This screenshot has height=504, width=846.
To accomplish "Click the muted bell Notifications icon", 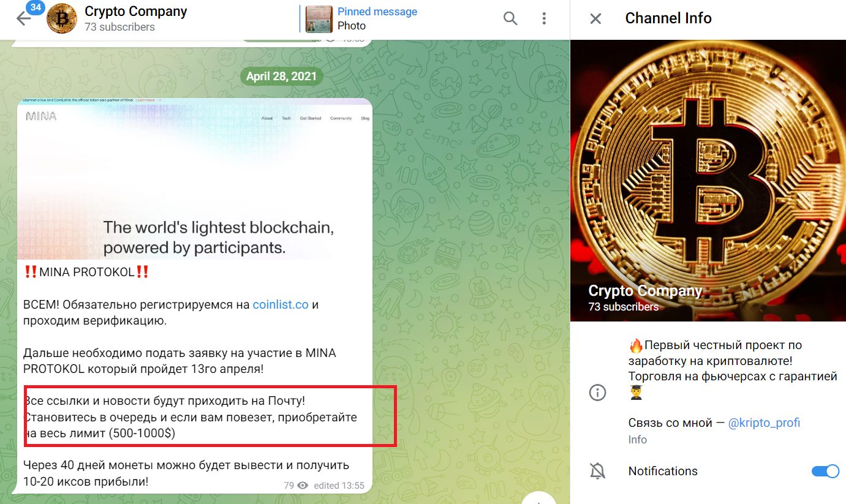I will point(597,471).
